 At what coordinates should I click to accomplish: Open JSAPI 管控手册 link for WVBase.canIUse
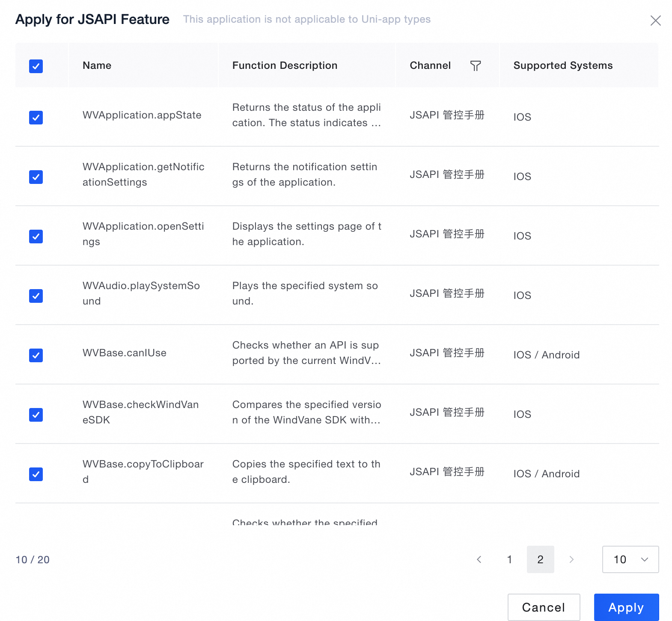point(447,353)
